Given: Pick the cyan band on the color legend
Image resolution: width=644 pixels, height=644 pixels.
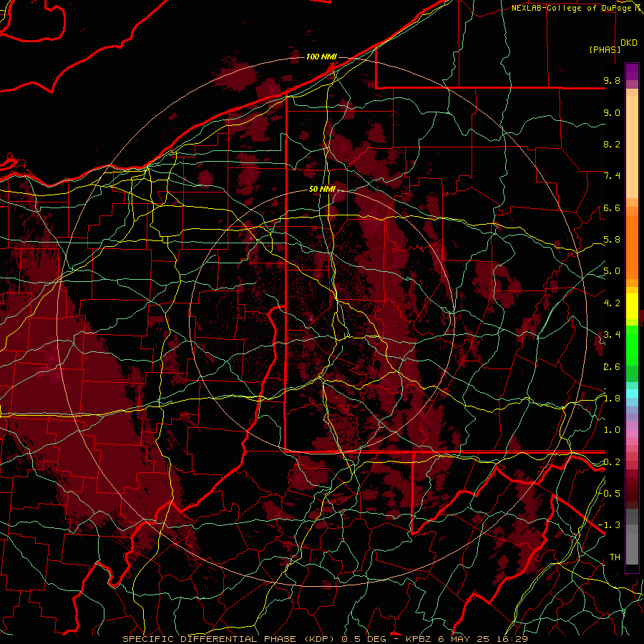Looking at the screenshot, I should [x=632, y=394].
